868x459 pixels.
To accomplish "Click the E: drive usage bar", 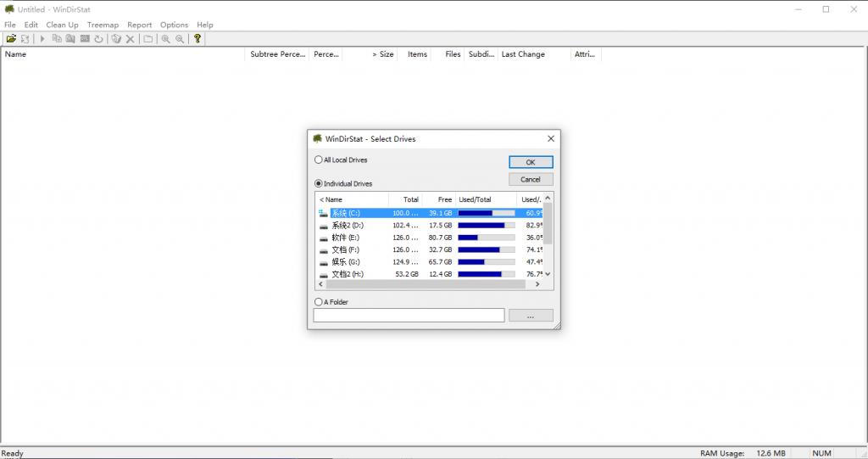I will click(x=486, y=238).
